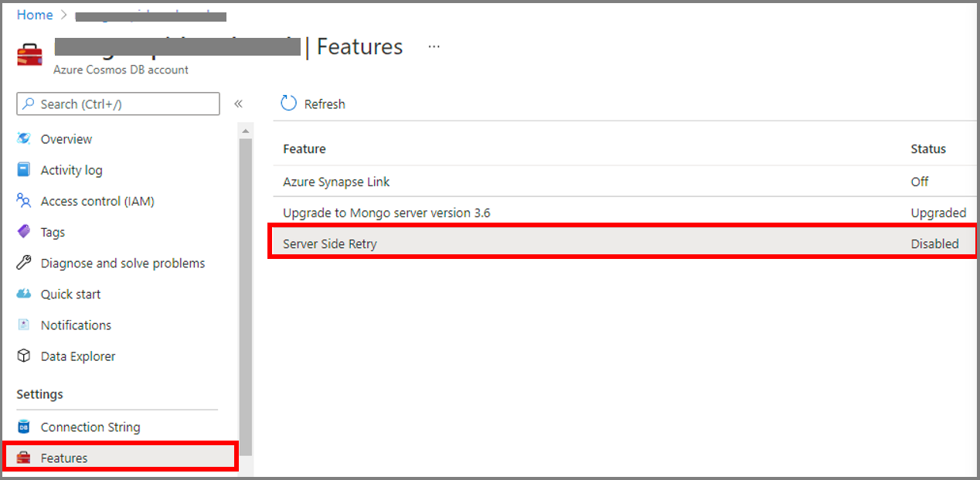Click the Disabled status of Server Side Retry
The width and height of the screenshot is (980, 480).
[x=934, y=243]
